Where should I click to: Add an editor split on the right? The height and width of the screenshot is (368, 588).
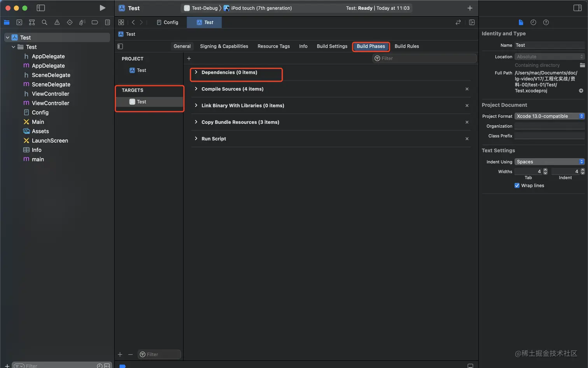pyautogui.click(x=472, y=22)
